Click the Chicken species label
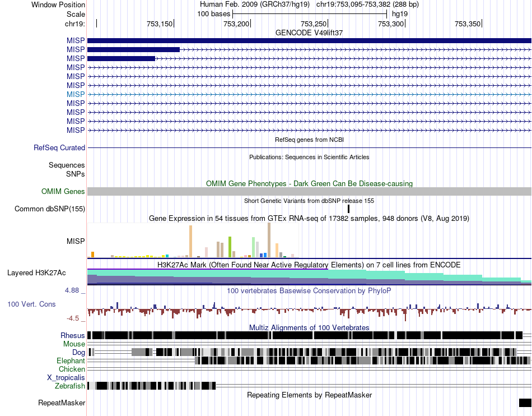Viewport: 532px width, 416px height. pyautogui.click(x=72, y=369)
